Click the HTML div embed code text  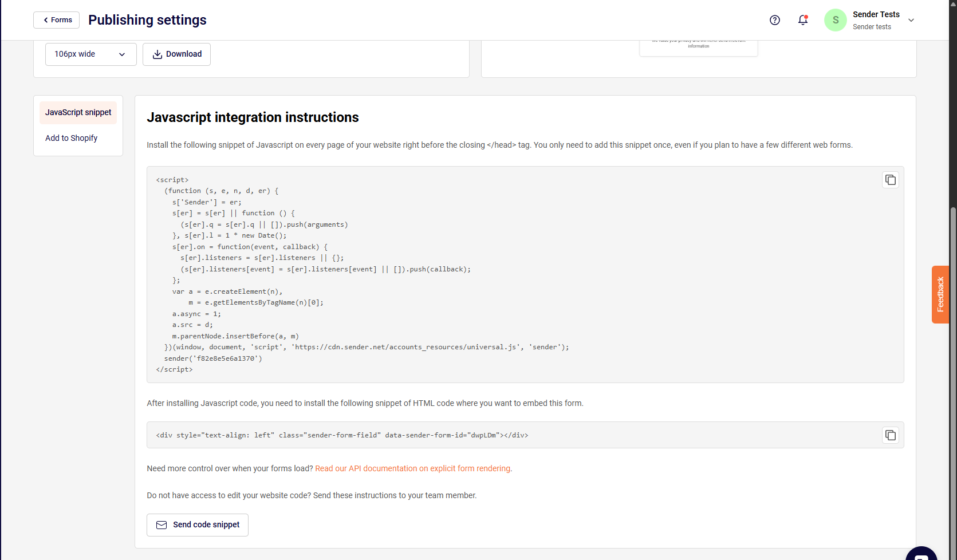pyautogui.click(x=342, y=435)
